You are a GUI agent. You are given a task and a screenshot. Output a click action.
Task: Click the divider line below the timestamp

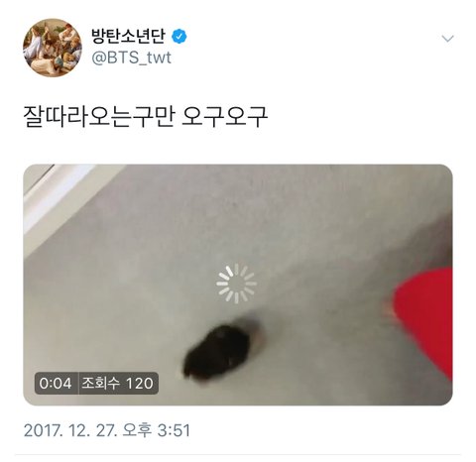pyautogui.click(x=238, y=455)
